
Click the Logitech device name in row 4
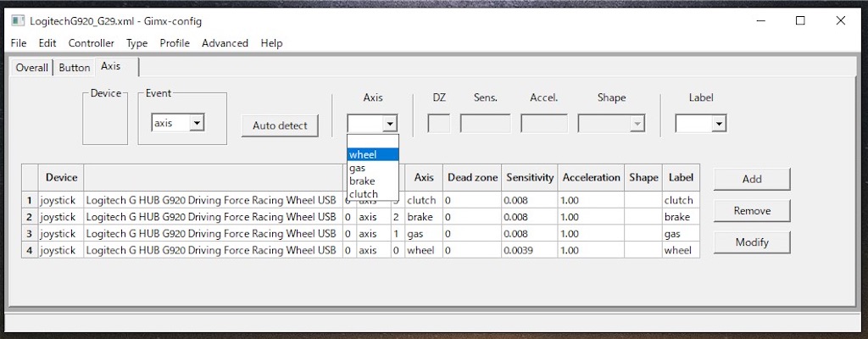tap(213, 250)
